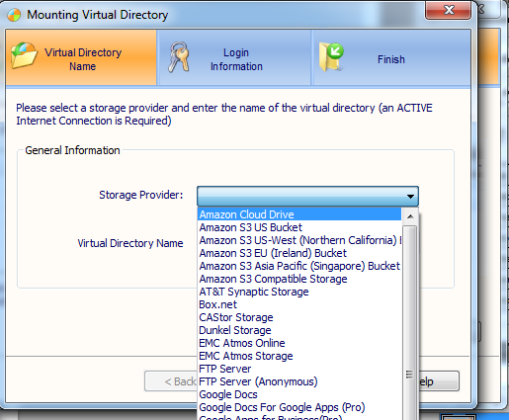Screen dimensions: 509x420
Task: Click the Back button
Action: 171,381
